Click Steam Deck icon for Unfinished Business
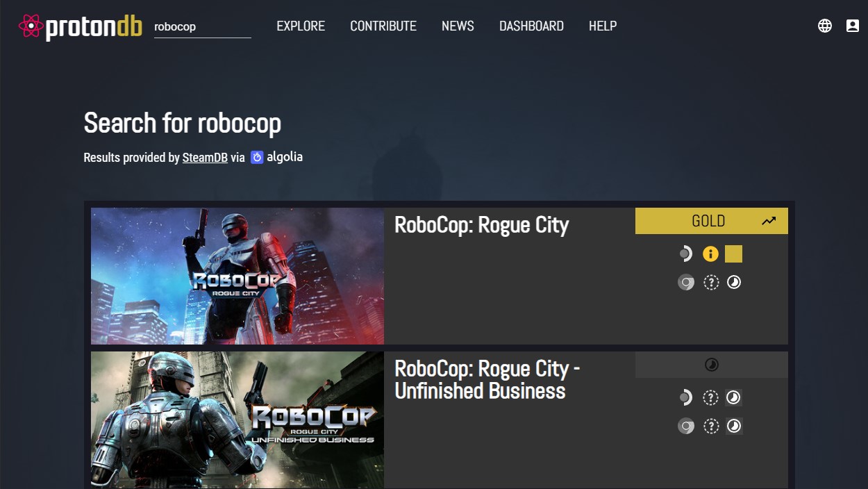Screen dimensions: 868x489 [685, 398]
